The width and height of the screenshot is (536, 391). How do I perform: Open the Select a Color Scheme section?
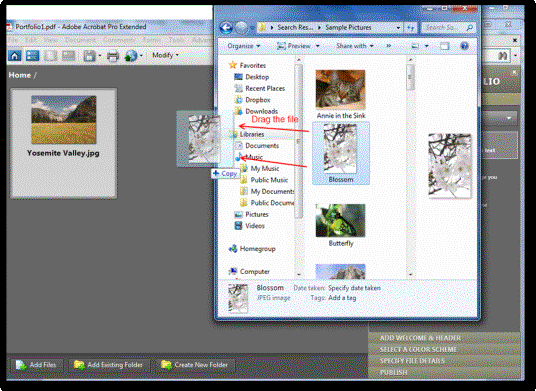click(444, 349)
